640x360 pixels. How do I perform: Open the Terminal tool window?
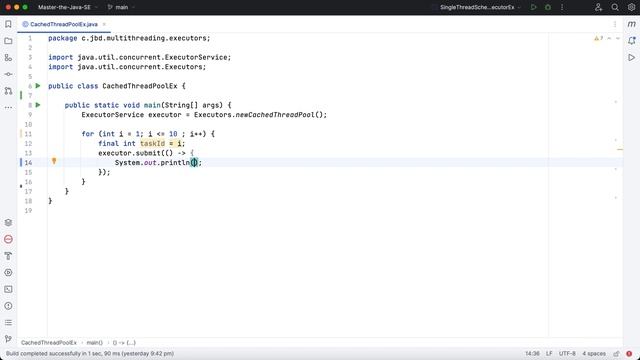[8, 289]
